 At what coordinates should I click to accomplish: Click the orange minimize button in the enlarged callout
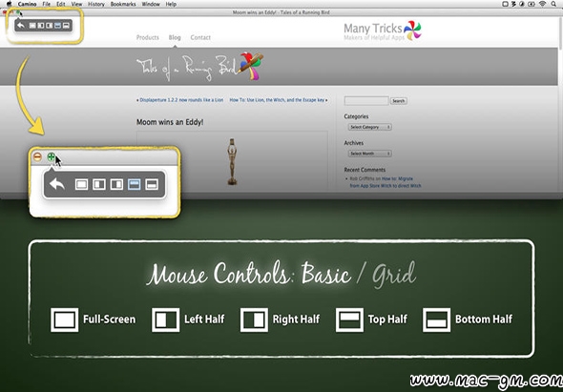[37, 156]
